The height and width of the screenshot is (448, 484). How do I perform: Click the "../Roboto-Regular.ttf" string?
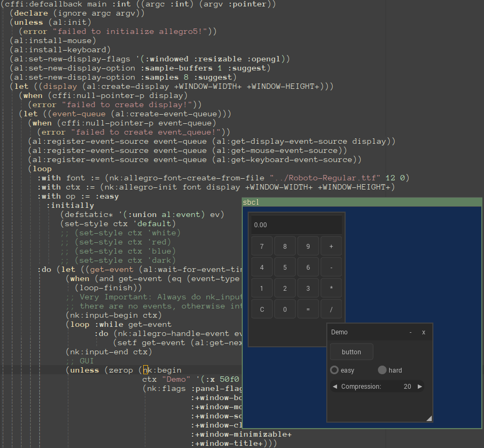(325, 178)
